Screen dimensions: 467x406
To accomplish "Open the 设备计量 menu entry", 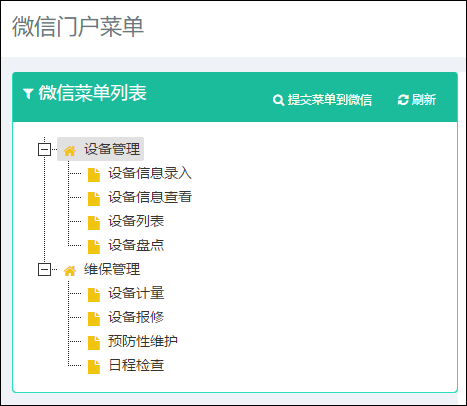I will point(136,293).
